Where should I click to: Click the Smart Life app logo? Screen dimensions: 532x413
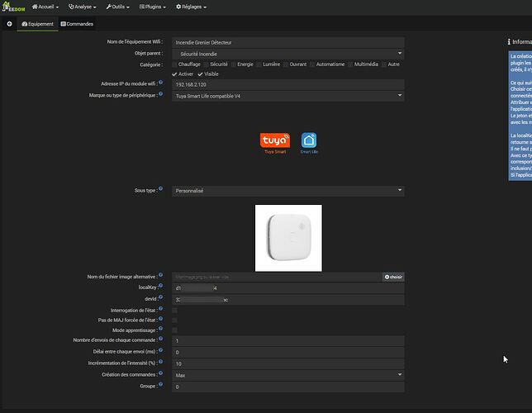point(309,143)
